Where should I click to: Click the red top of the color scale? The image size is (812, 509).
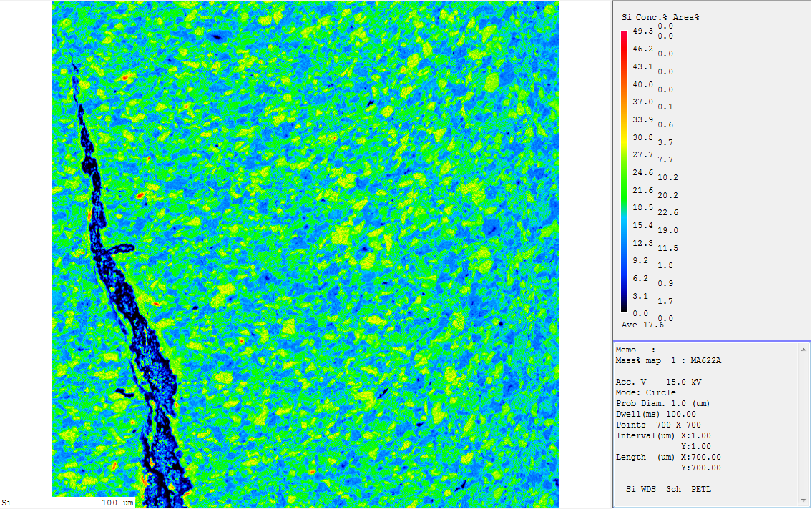(625, 34)
